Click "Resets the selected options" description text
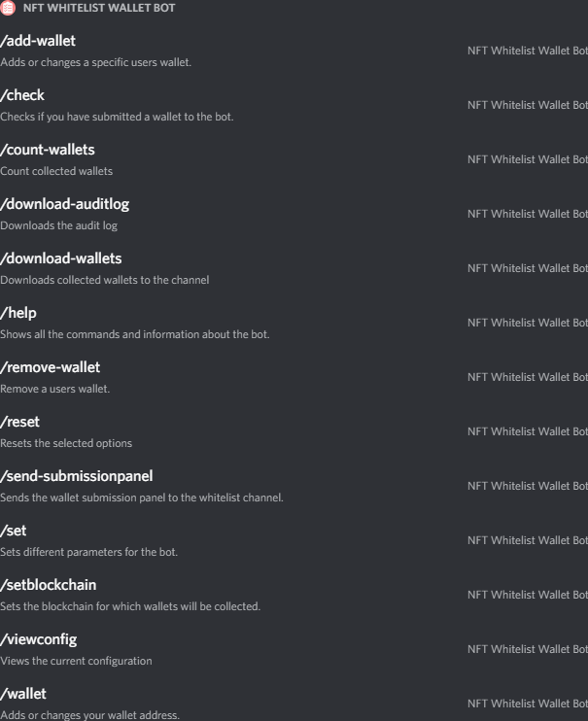This screenshot has width=588, height=721. [66, 443]
